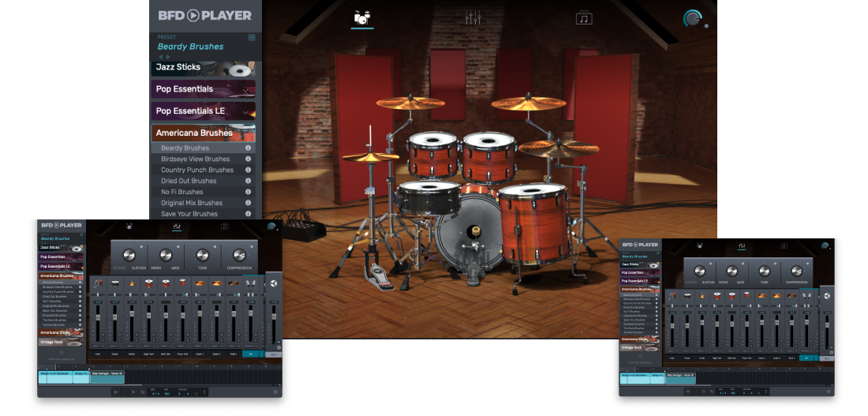
Task: Open the mixer tab in large window
Action: click(473, 17)
